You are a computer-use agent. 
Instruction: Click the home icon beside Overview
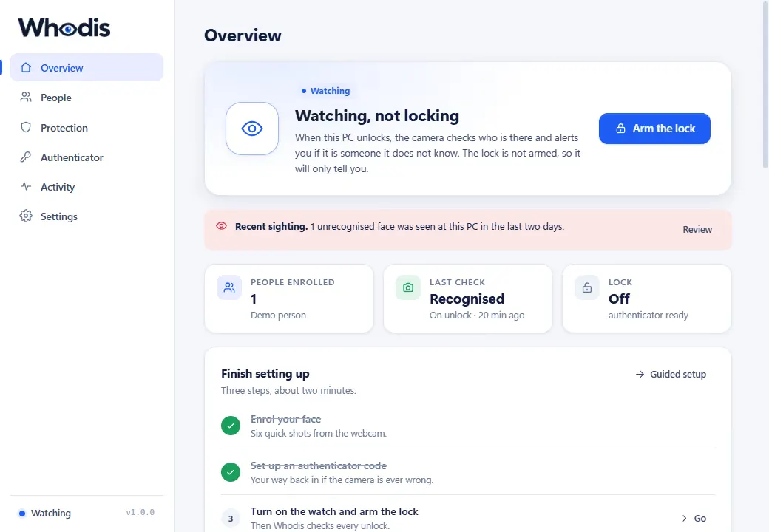26,67
